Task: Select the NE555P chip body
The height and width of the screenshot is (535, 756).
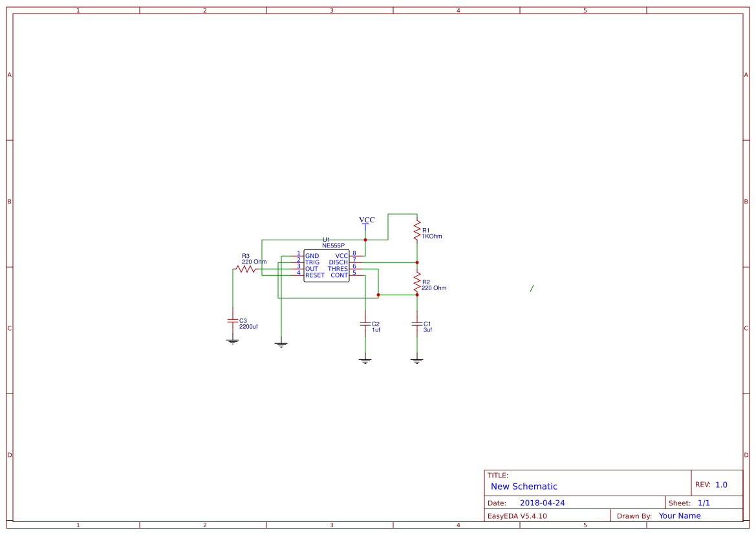Action: pos(327,266)
